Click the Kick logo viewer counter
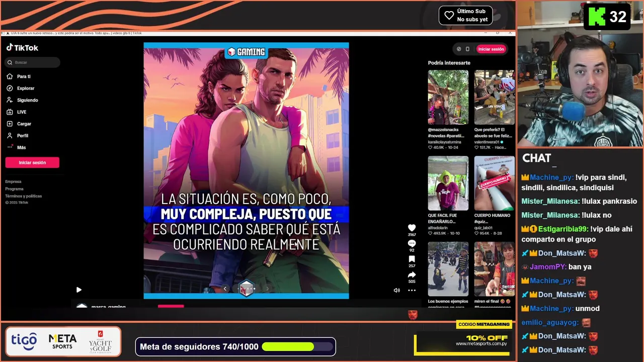Image resolution: width=644 pixels, height=362 pixels. coord(607,17)
